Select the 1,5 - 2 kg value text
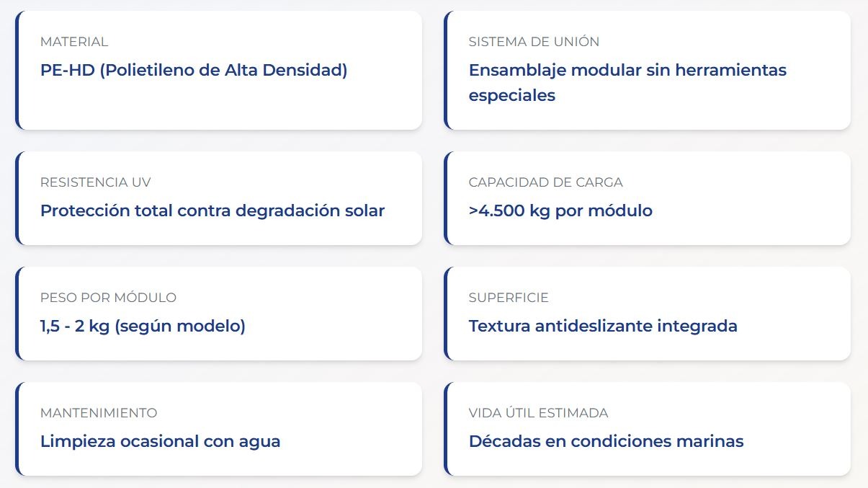Viewport: 868px width, 488px height. click(75, 326)
